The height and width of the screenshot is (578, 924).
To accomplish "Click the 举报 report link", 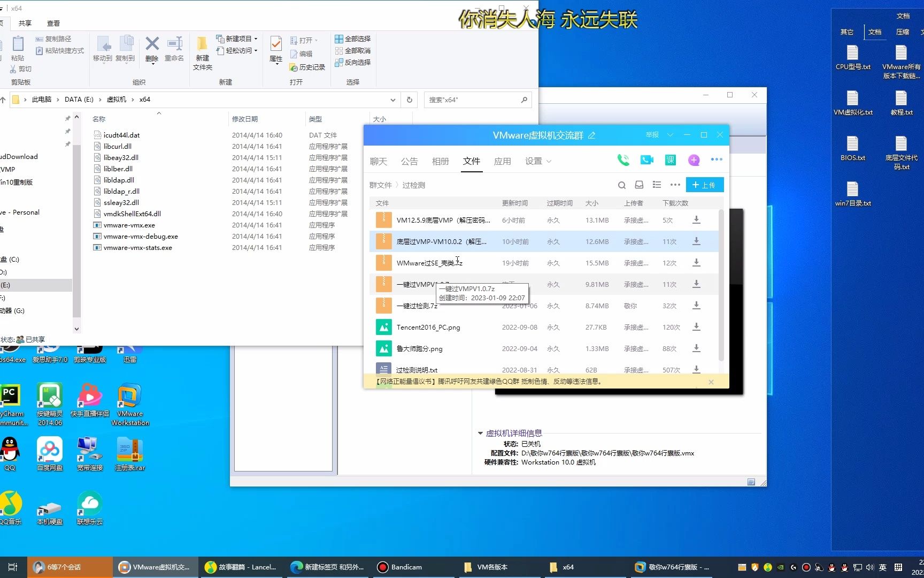I will pyautogui.click(x=651, y=135).
